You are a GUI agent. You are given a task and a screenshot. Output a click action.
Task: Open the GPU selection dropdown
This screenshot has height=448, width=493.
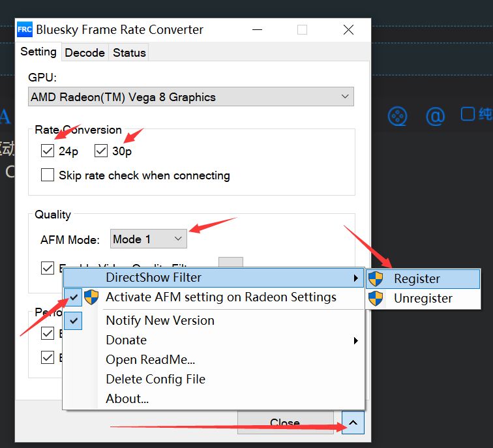click(x=192, y=97)
